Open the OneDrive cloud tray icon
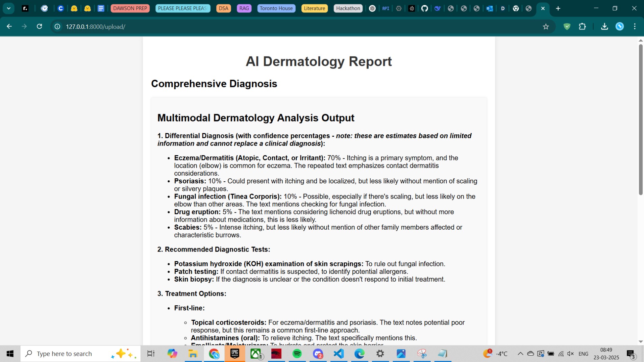Image resolution: width=644 pixels, height=362 pixels. pyautogui.click(x=530, y=354)
